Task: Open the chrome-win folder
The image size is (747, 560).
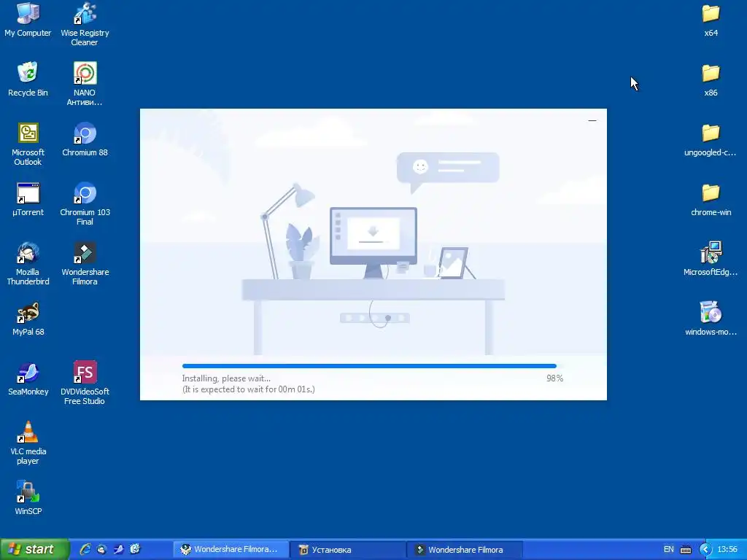Action: coord(711,198)
